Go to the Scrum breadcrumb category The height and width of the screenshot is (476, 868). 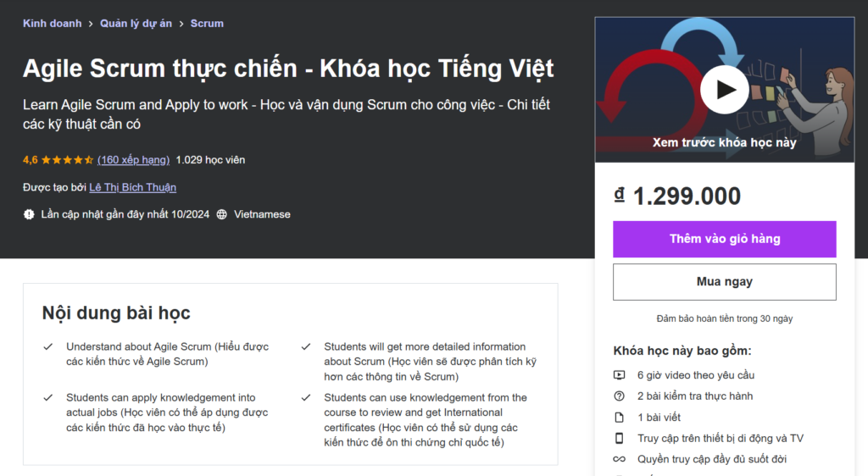click(207, 23)
